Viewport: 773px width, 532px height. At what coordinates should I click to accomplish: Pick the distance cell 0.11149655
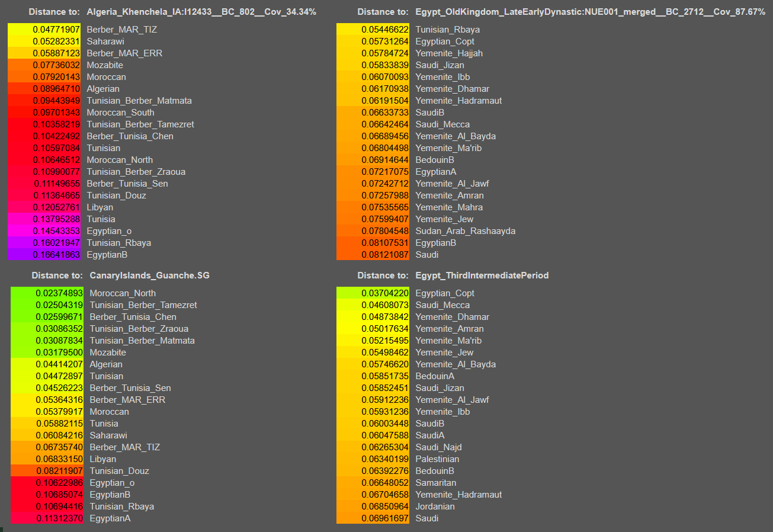44,184
